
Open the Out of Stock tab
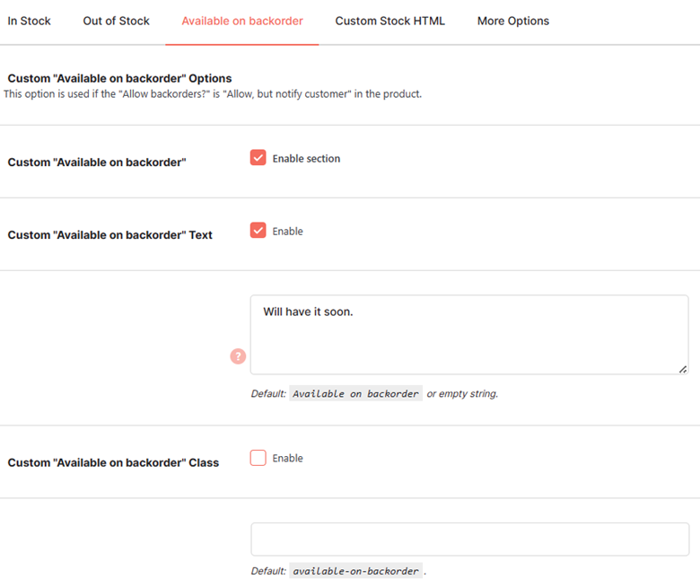(x=116, y=21)
